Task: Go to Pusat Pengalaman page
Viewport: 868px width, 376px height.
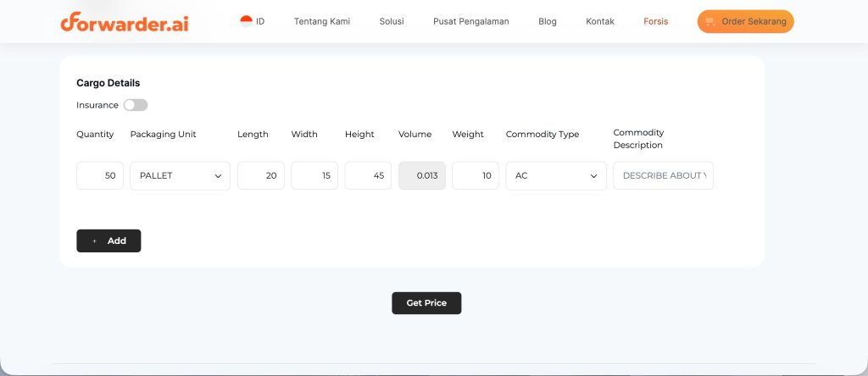Action: [471, 21]
